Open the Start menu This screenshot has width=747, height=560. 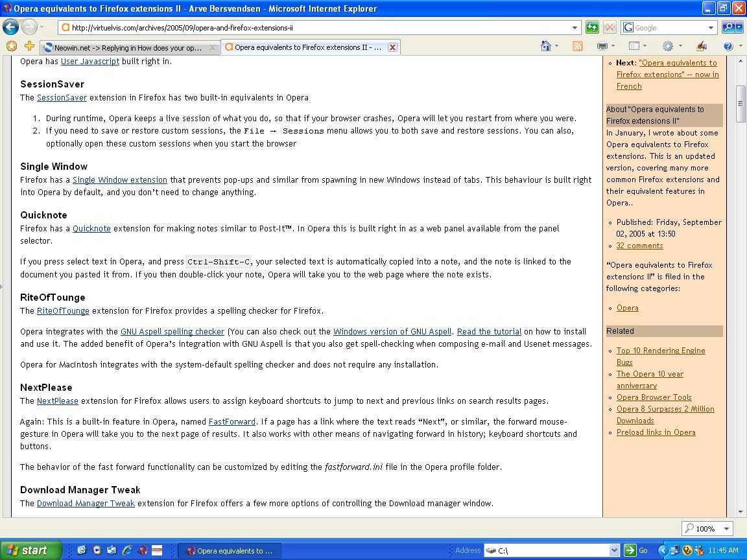click(x=30, y=550)
